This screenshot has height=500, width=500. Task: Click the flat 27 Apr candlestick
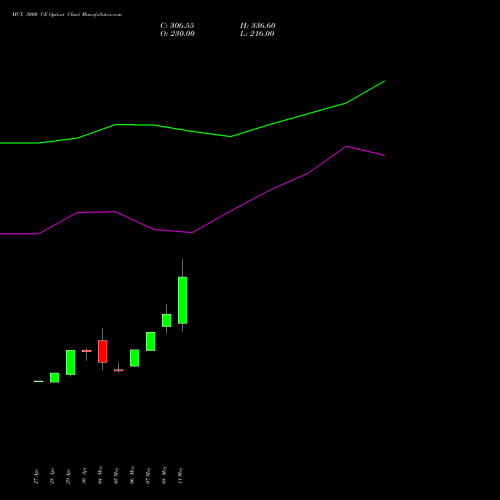point(39,381)
